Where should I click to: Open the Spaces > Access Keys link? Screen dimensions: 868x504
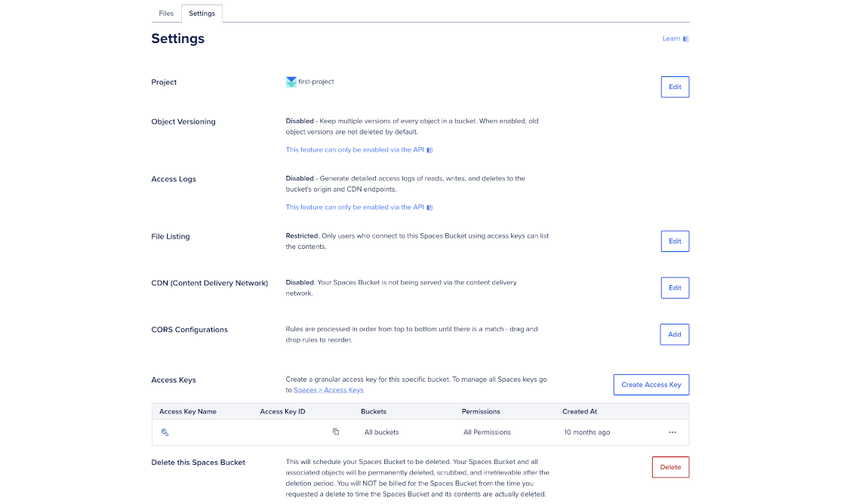click(x=328, y=389)
